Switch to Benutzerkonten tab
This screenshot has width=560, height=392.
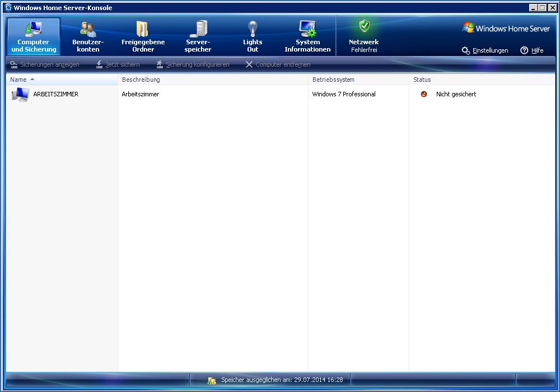[x=88, y=36]
